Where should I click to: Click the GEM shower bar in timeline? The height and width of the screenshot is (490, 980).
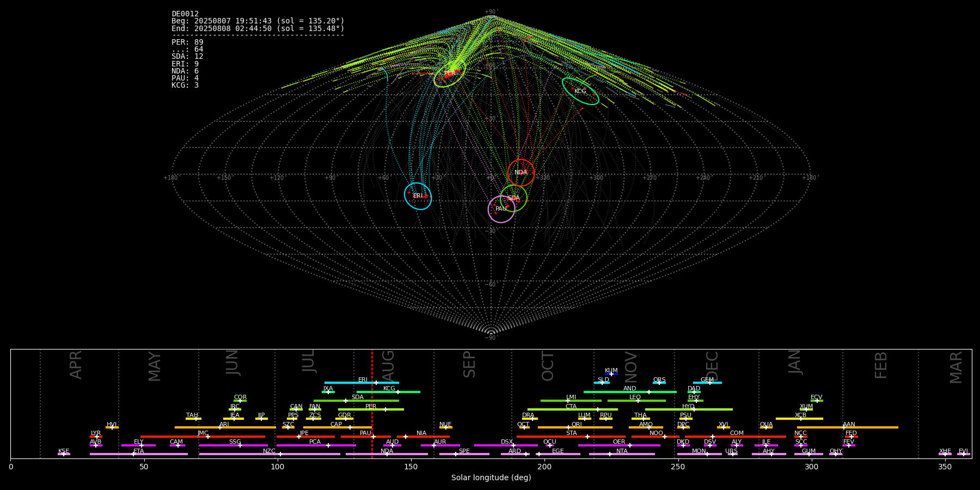pyautogui.click(x=707, y=383)
